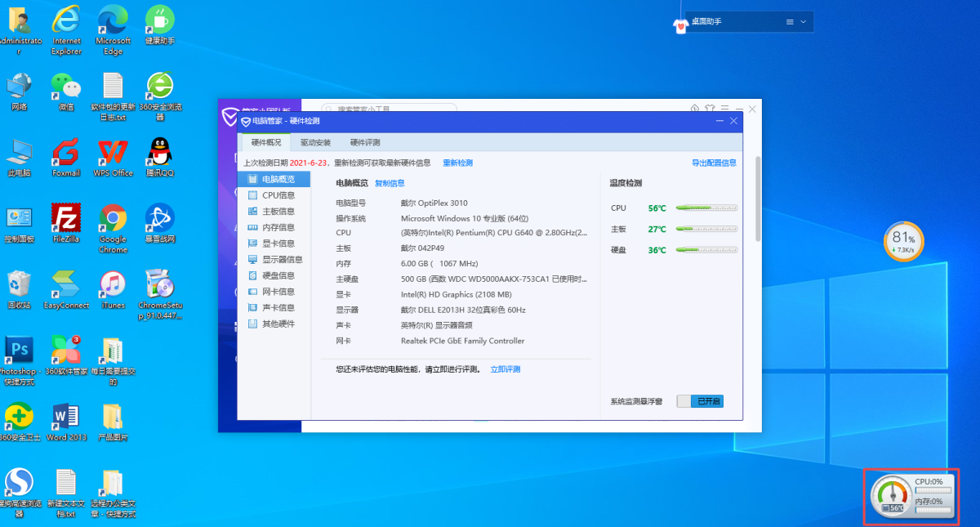Select the Word 2013 desktop icon
The image size is (980, 527).
[x=66, y=422]
